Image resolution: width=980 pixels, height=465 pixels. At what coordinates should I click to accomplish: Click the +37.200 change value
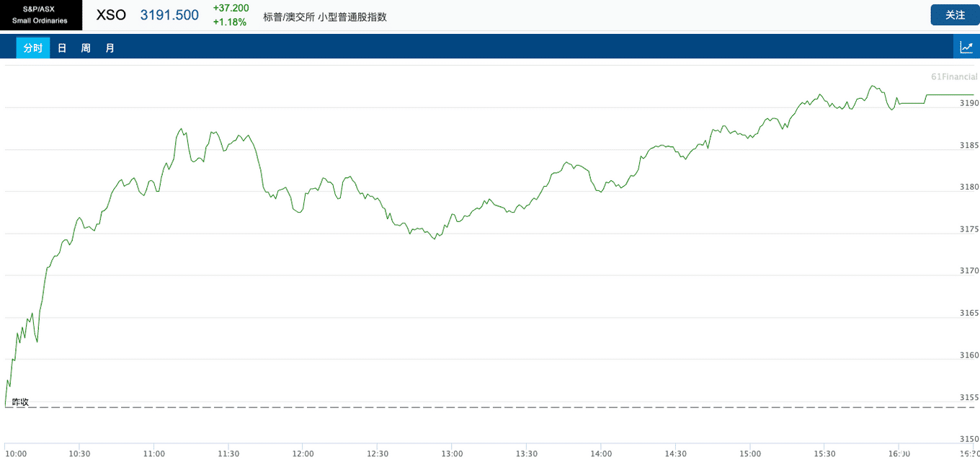(x=231, y=8)
